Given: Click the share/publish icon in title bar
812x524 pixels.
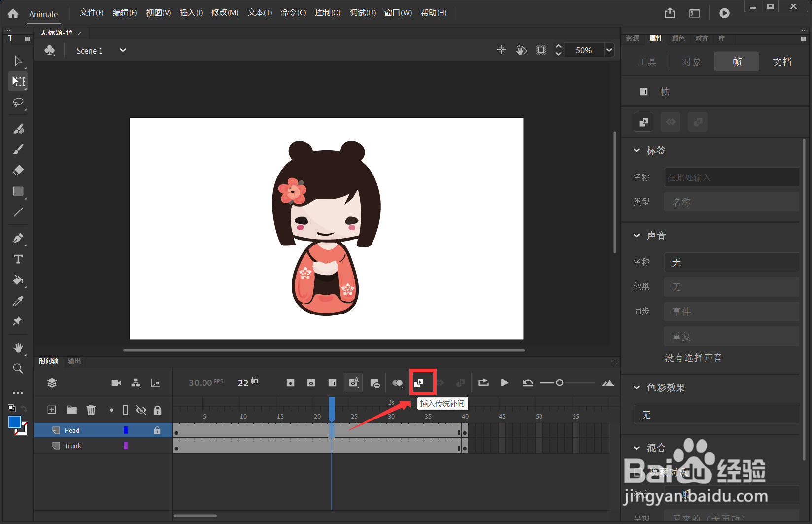Looking at the screenshot, I should click(x=670, y=13).
